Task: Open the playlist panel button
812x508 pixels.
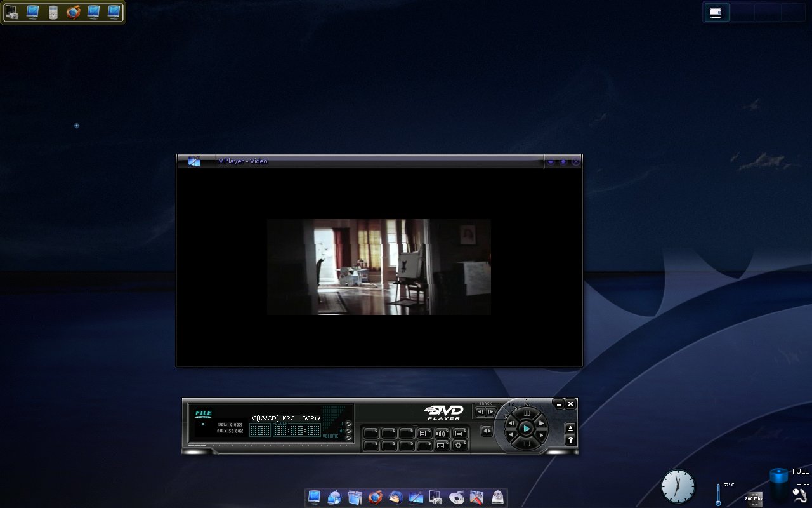Action: 424,433
